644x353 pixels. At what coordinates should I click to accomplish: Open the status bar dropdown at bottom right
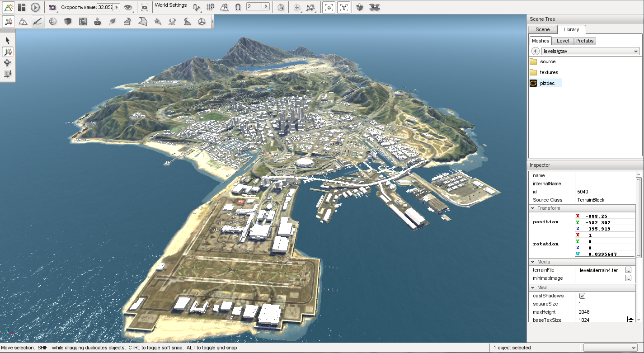pyautogui.click(x=611, y=348)
